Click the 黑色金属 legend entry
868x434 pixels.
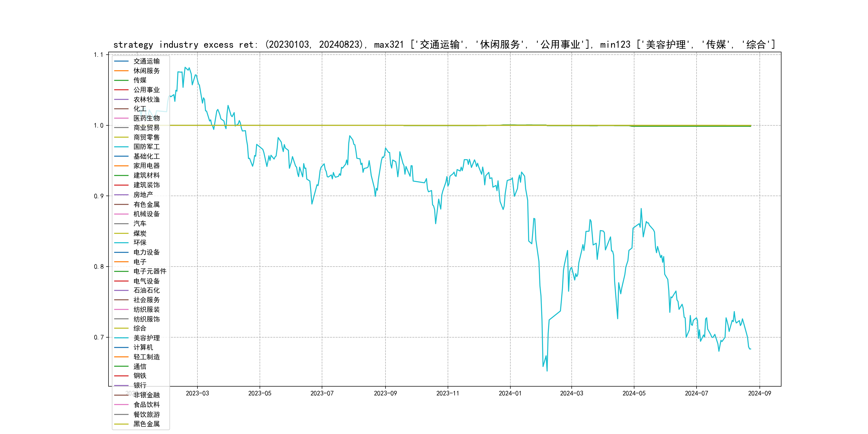146,424
